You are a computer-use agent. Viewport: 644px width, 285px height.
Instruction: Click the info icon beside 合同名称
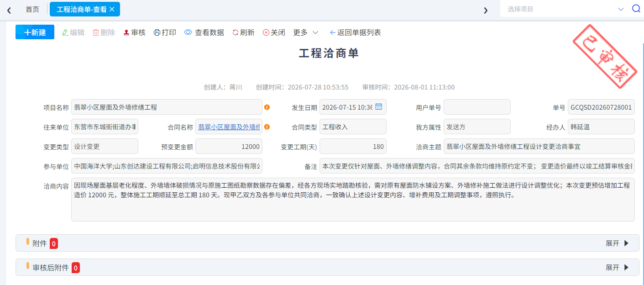[267, 127]
